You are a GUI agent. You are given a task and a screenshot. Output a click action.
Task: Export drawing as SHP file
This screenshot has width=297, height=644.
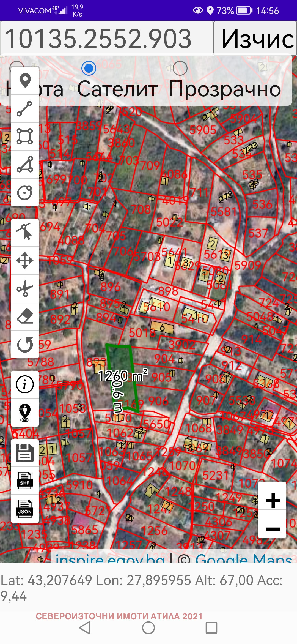click(25, 481)
